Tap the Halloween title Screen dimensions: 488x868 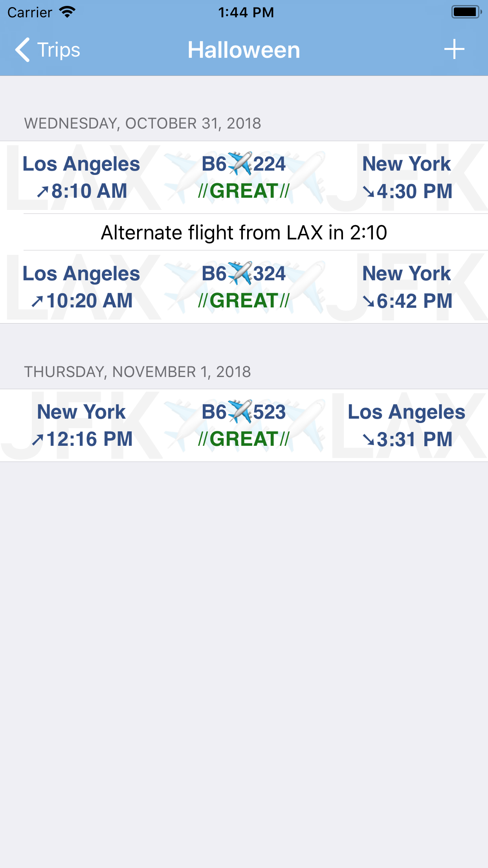click(244, 50)
